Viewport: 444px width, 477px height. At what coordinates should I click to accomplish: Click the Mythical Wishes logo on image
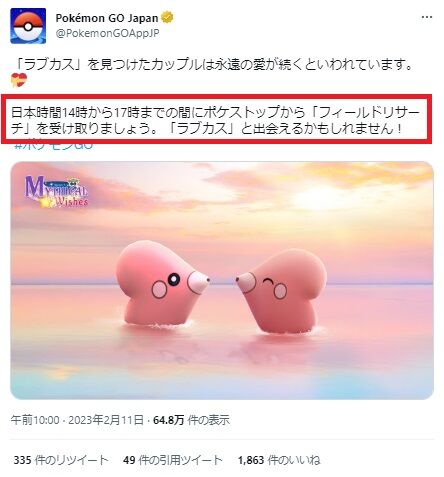pyautogui.click(x=56, y=192)
